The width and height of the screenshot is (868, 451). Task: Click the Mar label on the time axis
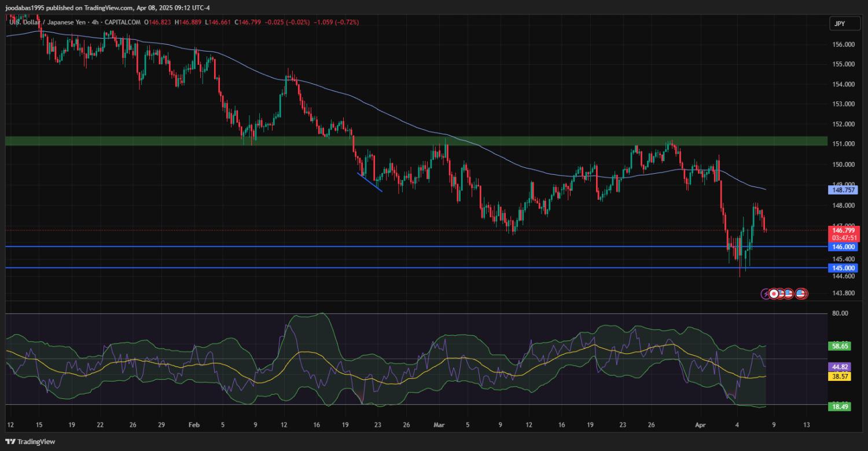(x=437, y=425)
